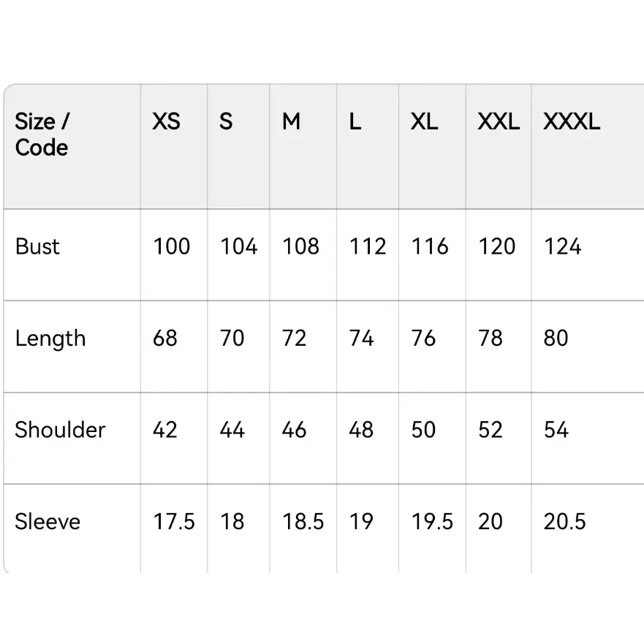
Task: Select bust measurement 112 for size L
Action: click(x=367, y=246)
